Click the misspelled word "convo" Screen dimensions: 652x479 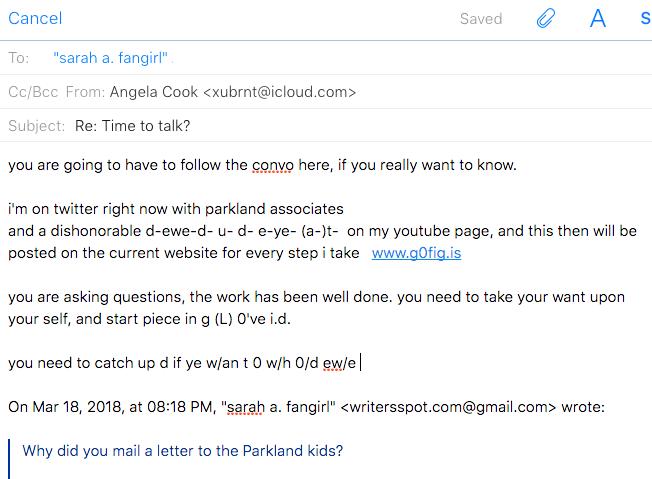pos(273,165)
